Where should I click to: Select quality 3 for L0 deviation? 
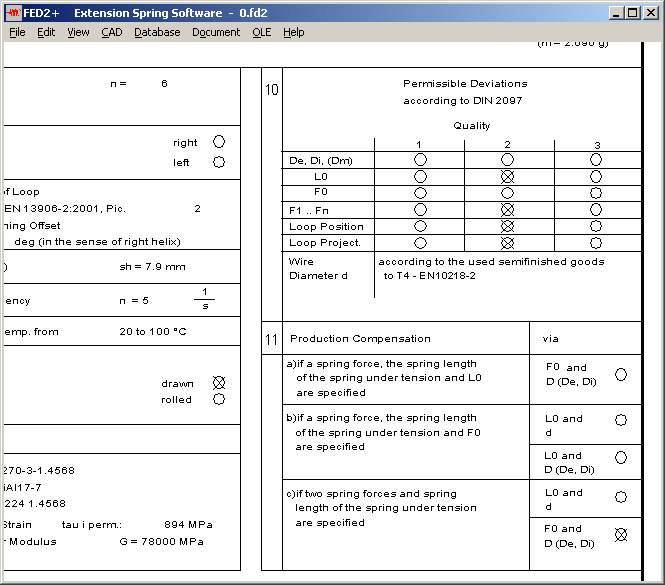pyautogui.click(x=596, y=176)
